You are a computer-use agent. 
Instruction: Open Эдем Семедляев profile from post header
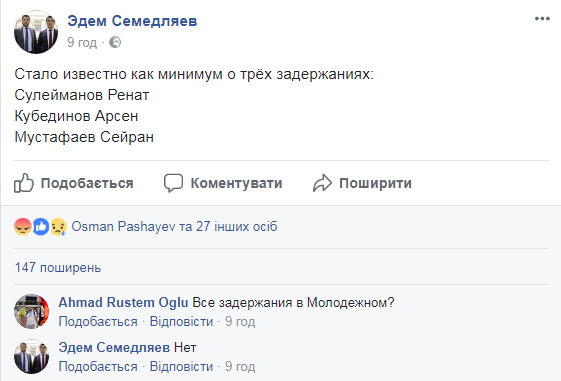point(132,21)
